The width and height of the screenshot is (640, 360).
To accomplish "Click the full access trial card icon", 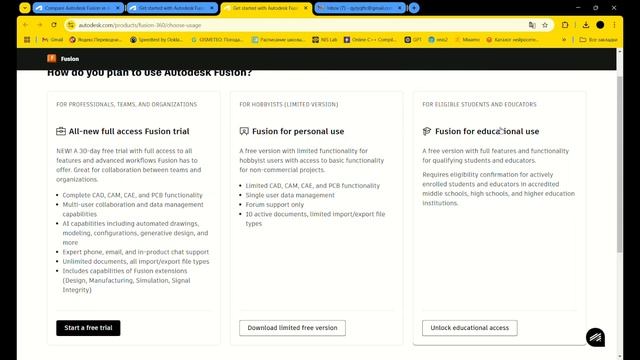I will tap(61, 131).
